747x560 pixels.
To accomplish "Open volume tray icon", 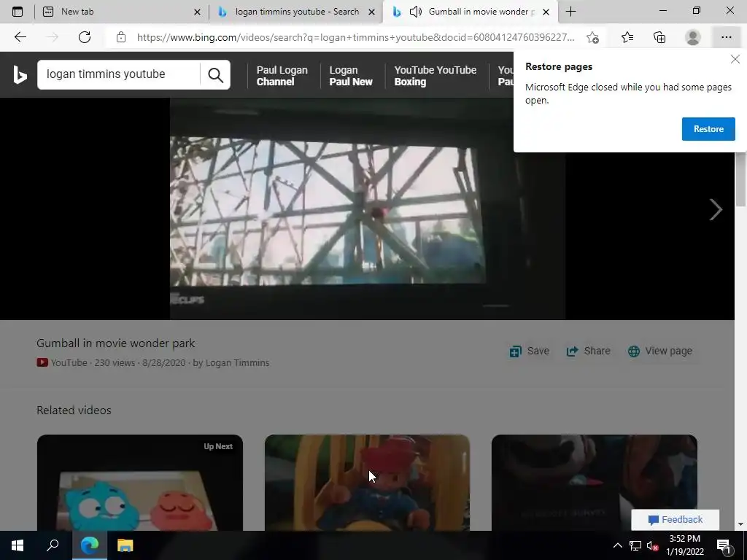I will tap(652, 545).
